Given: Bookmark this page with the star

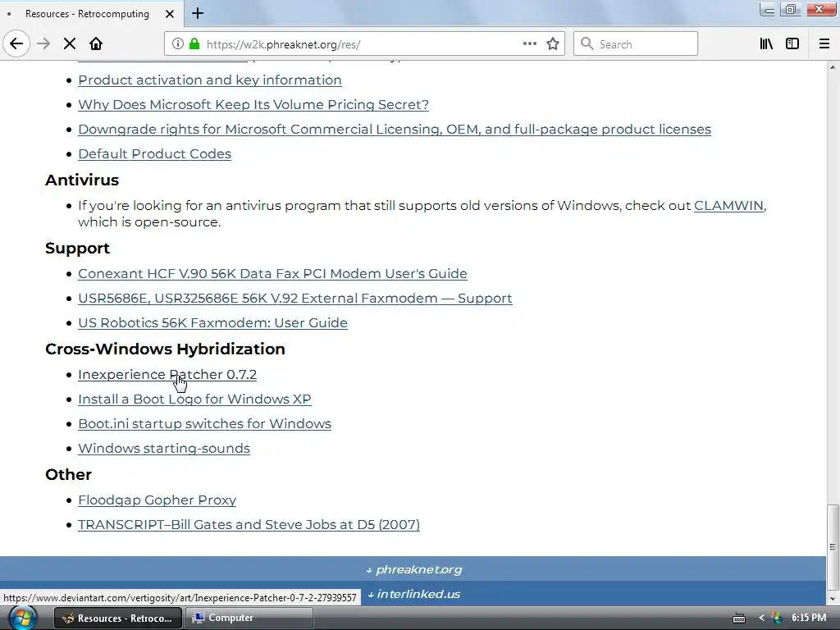Looking at the screenshot, I should click(x=553, y=44).
